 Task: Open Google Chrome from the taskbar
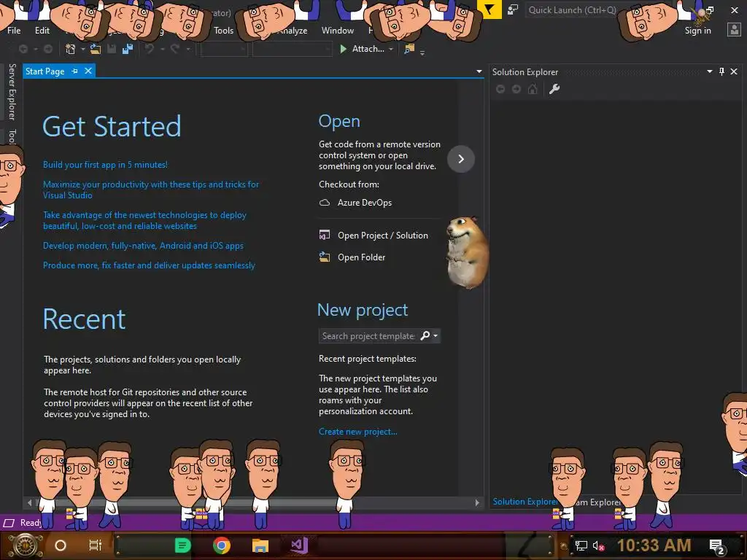coord(222,545)
